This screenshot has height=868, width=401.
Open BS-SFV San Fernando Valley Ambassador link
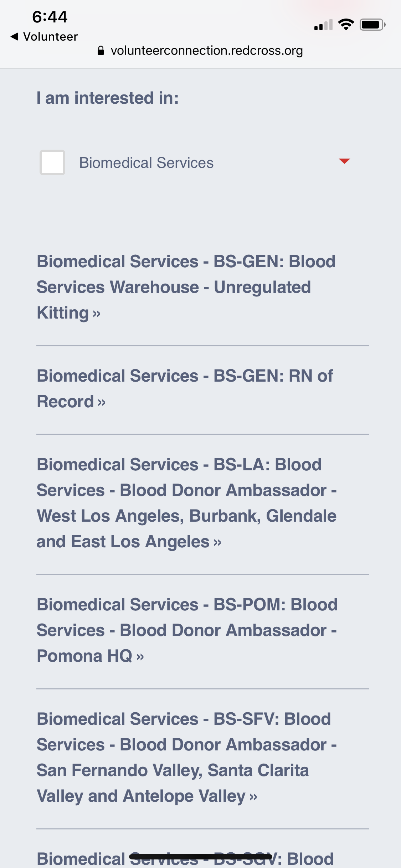(186, 757)
